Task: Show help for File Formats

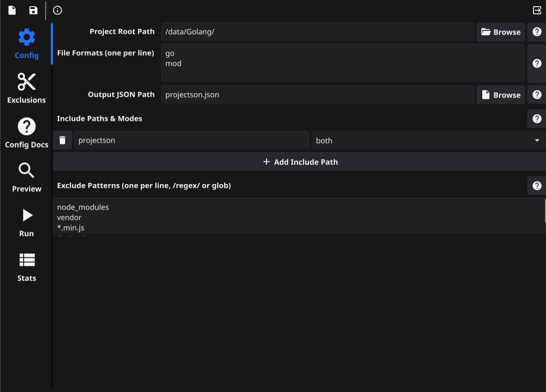Action: click(537, 63)
